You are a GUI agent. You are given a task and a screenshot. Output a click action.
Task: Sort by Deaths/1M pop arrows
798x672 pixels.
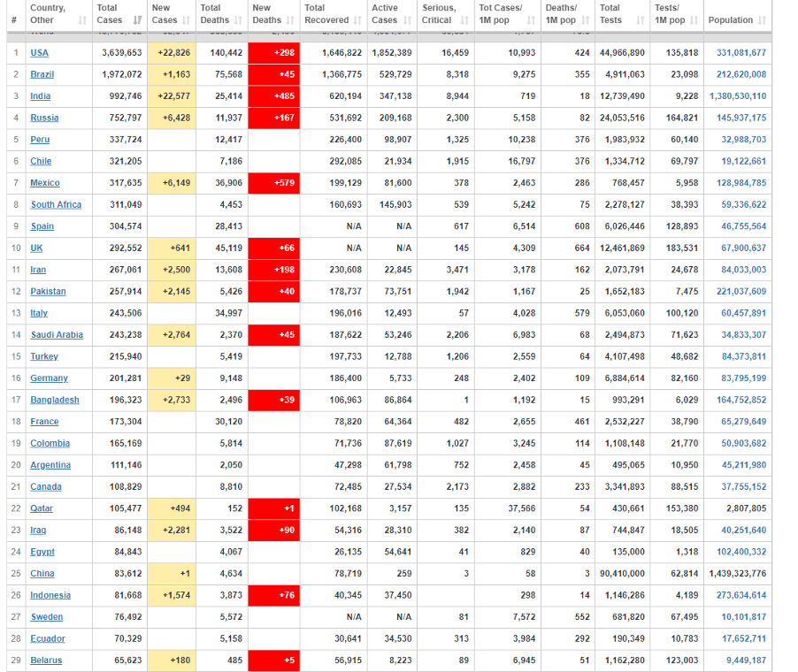tap(586, 20)
